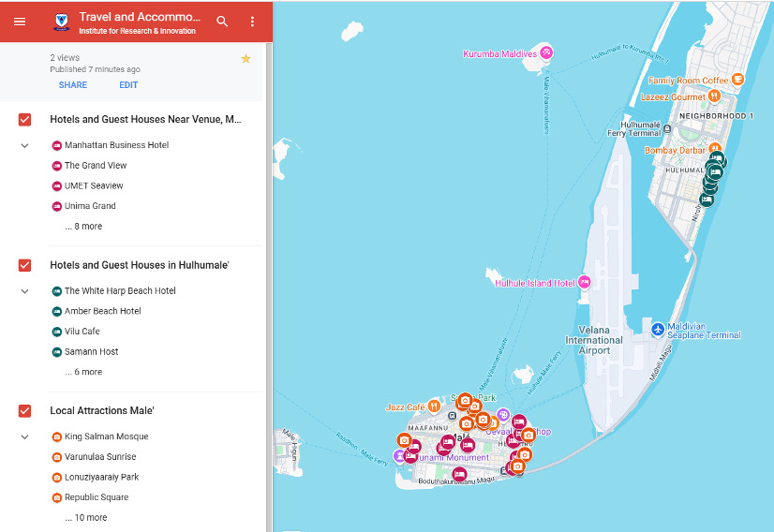Open the hamburger menu in the header
Image resolution: width=774 pixels, height=532 pixels.
click(x=20, y=22)
